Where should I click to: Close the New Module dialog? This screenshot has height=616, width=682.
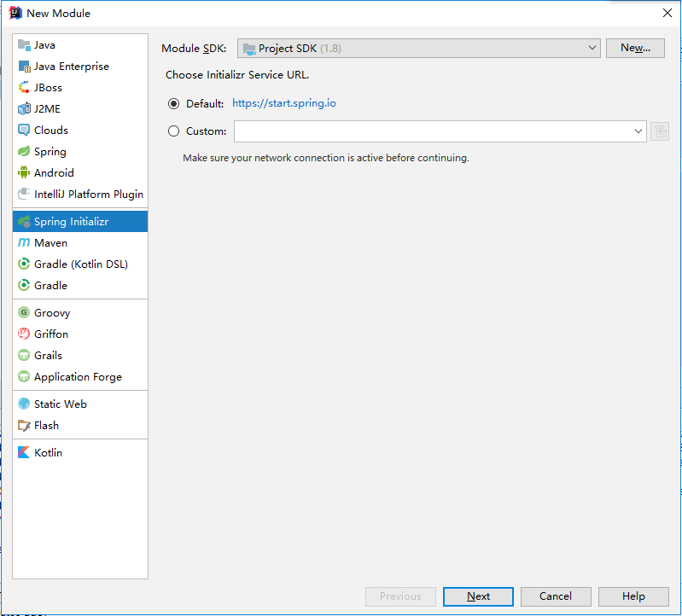667,13
